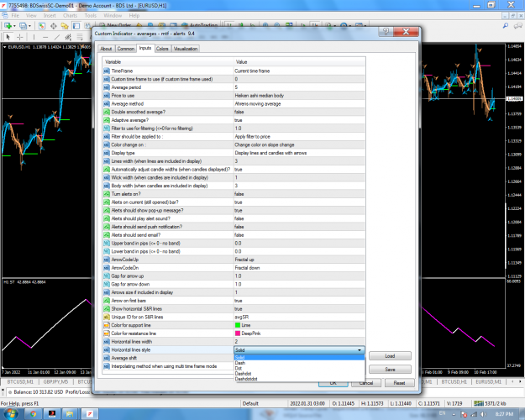Open the Charts menu
Image resolution: width=525 pixels, height=420 pixels.
70,15
